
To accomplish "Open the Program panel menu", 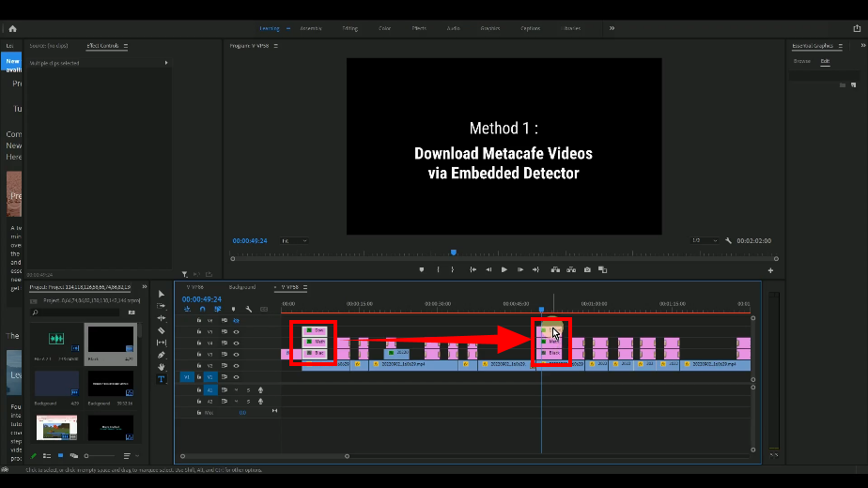I will click(x=275, y=46).
